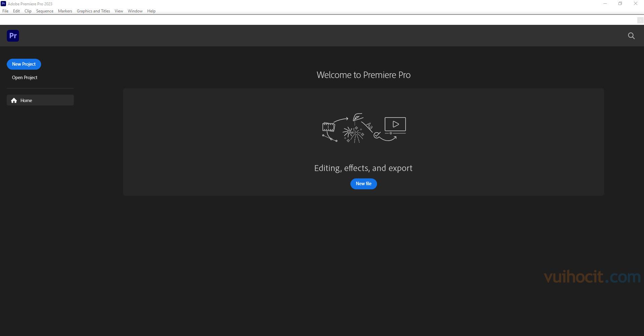Click the title bar Premiere Pro app icon

pyautogui.click(x=3, y=4)
